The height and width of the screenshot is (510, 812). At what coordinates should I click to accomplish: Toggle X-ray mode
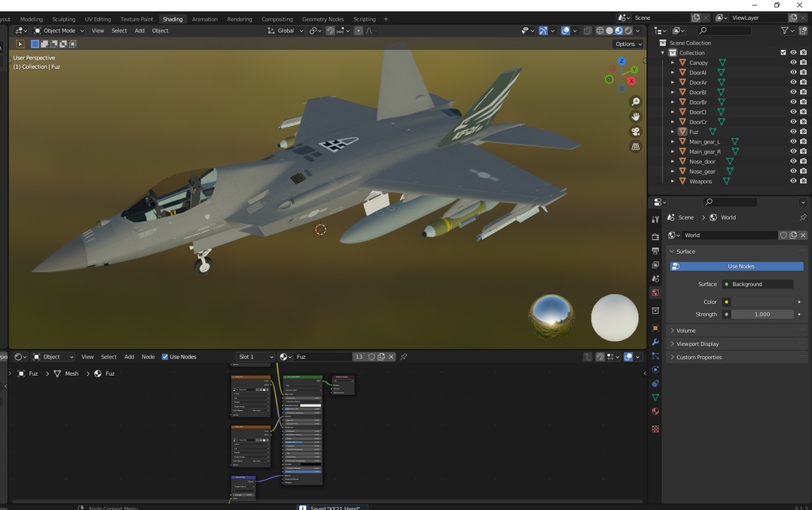pos(588,31)
